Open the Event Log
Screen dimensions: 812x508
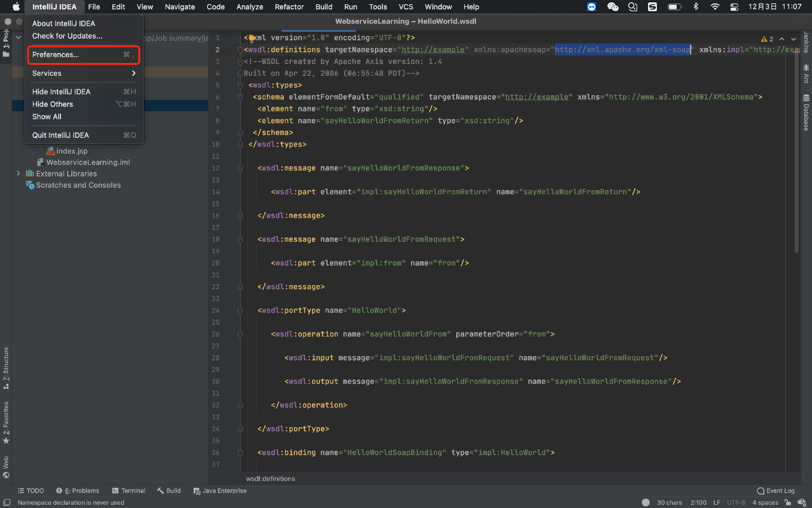click(x=776, y=491)
